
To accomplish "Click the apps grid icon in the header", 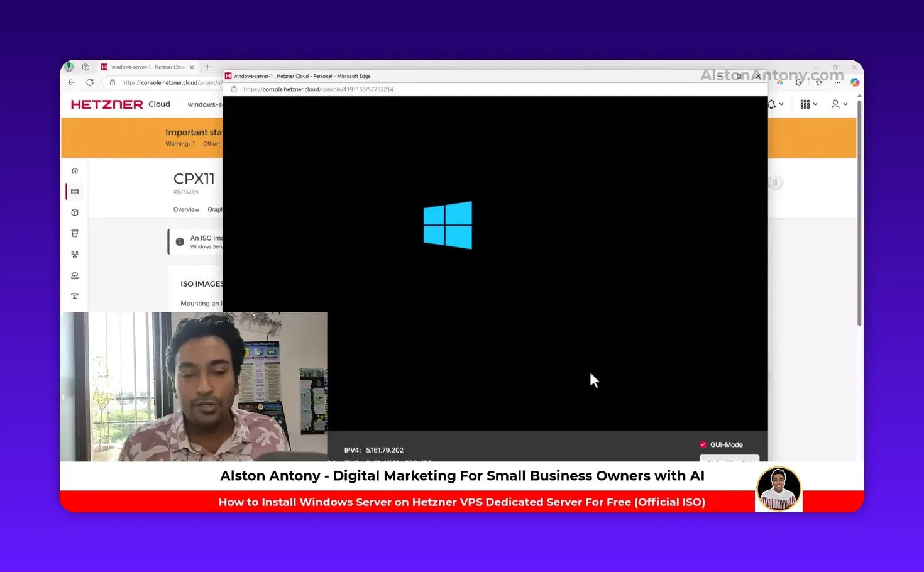I will (x=805, y=104).
